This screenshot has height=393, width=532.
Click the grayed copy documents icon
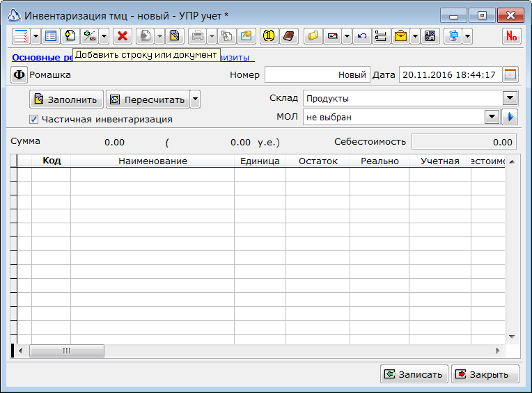pos(226,36)
